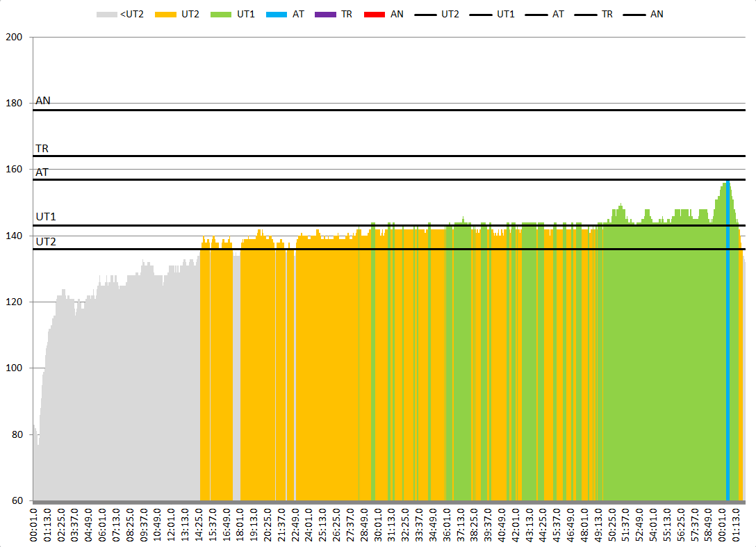Image resolution: width=756 pixels, height=547 pixels.
Task: Select the black TR line legend entry
Action: click(586, 14)
